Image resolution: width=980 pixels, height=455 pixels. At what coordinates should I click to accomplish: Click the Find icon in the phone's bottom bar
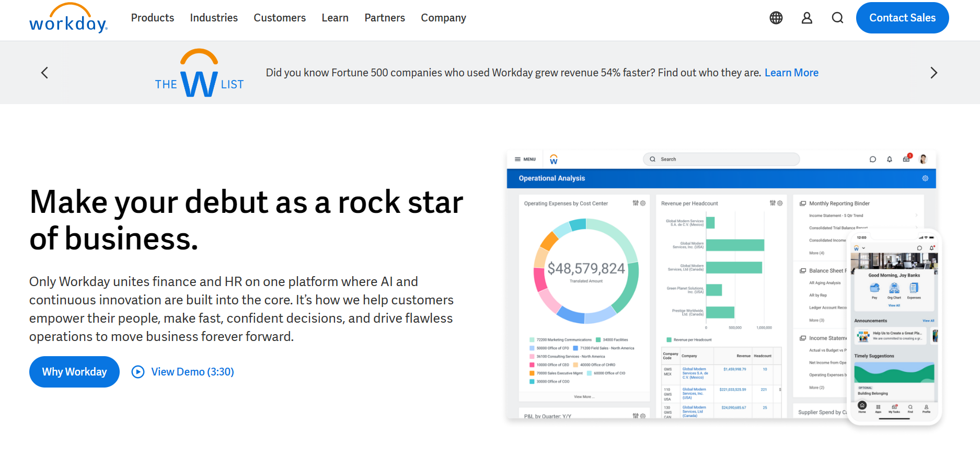pyautogui.click(x=910, y=408)
